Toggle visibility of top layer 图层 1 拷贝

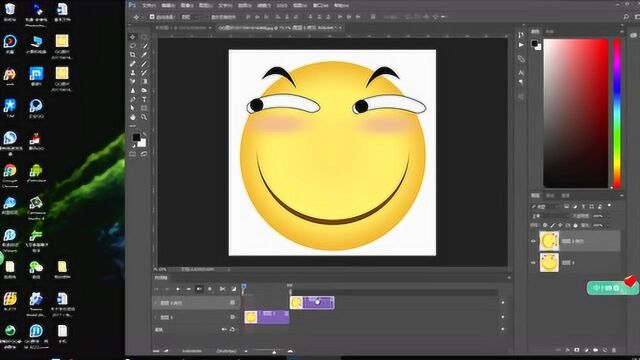pyautogui.click(x=533, y=241)
